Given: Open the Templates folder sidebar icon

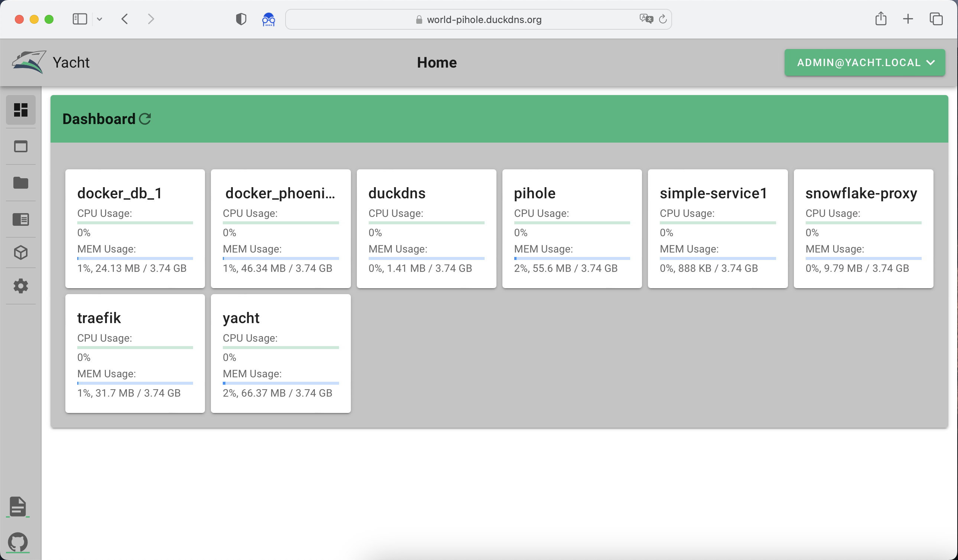Looking at the screenshot, I should click(x=20, y=183).
